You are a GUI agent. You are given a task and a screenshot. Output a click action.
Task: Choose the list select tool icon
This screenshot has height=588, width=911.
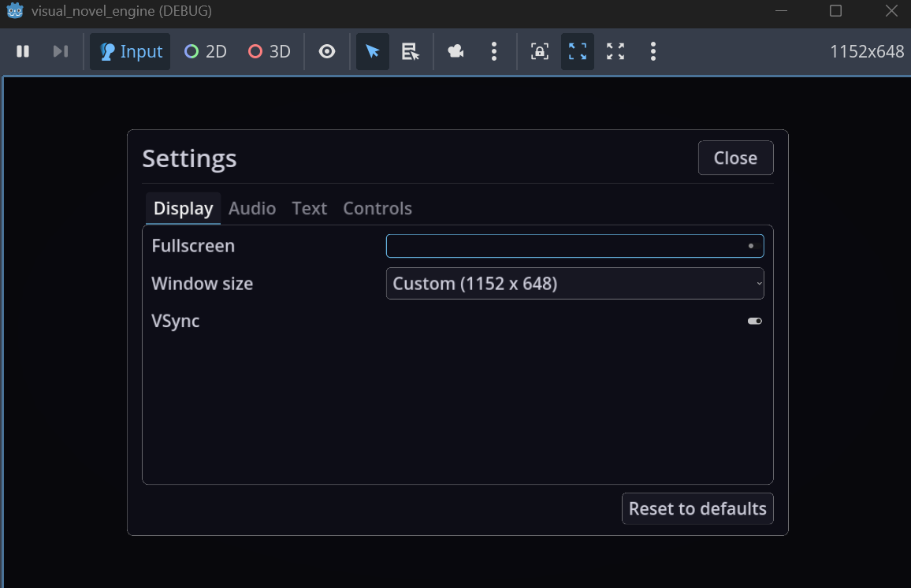point(410,52)
